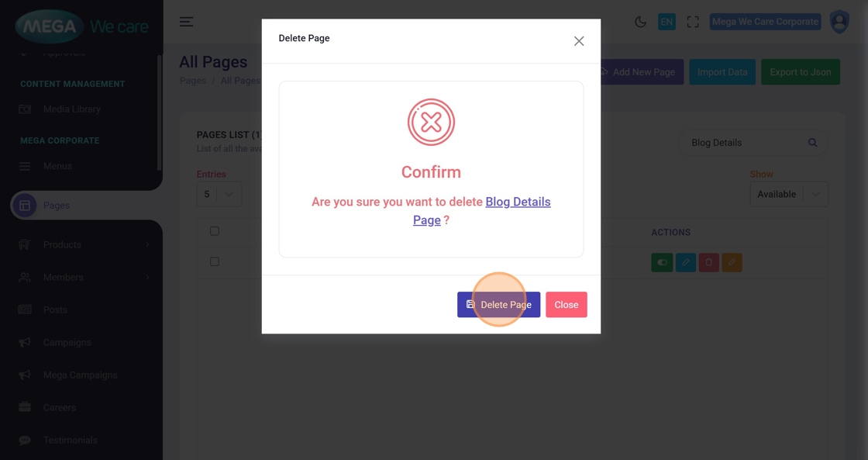Click the search magnifier icon
868x460 pixels.
click(x=812, y=143)
